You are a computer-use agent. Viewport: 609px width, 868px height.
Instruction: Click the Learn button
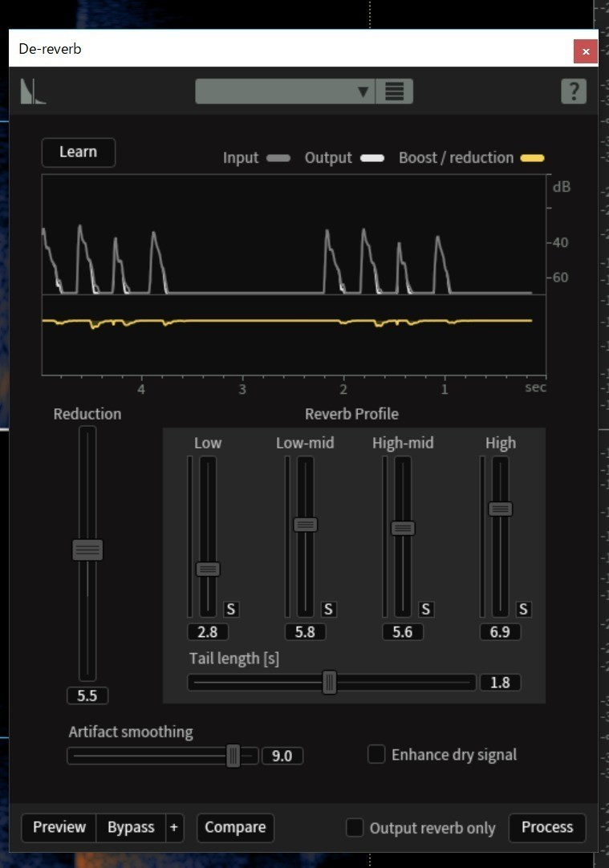[78, 152]
